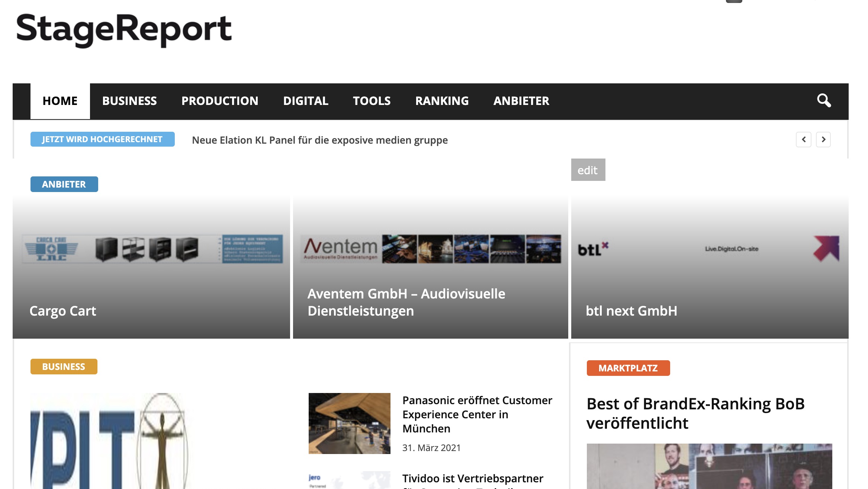Open Best of BrandEx-Ranking BoB article
The width and height of the screenshot is (868, 489).
point(695,413)
